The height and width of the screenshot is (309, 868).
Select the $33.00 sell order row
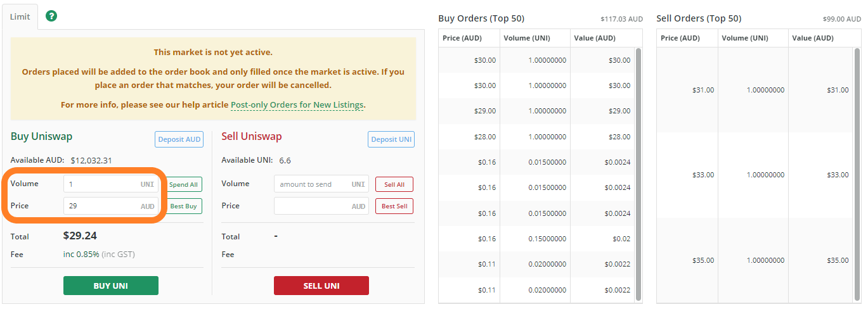(x=756, y=175)
